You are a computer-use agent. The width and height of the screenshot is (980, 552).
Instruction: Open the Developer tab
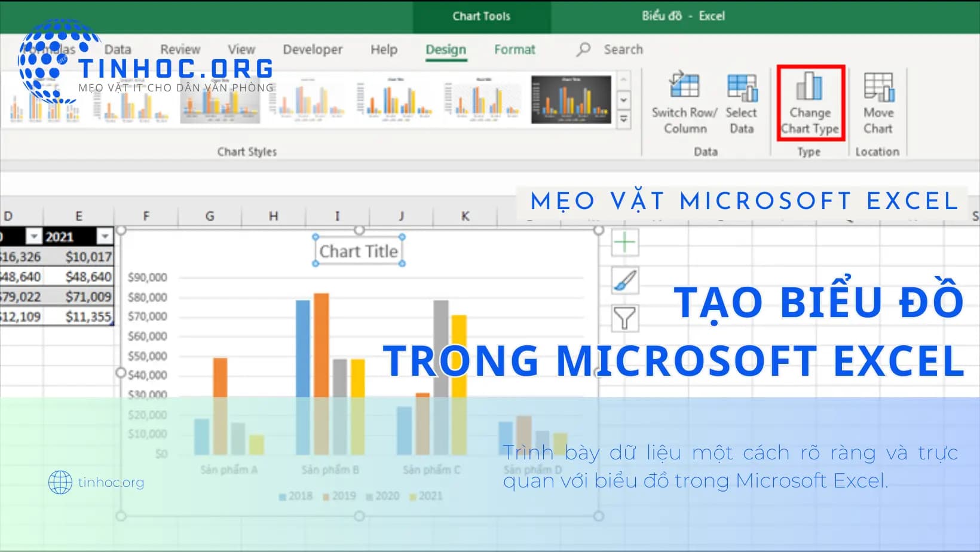313,50
